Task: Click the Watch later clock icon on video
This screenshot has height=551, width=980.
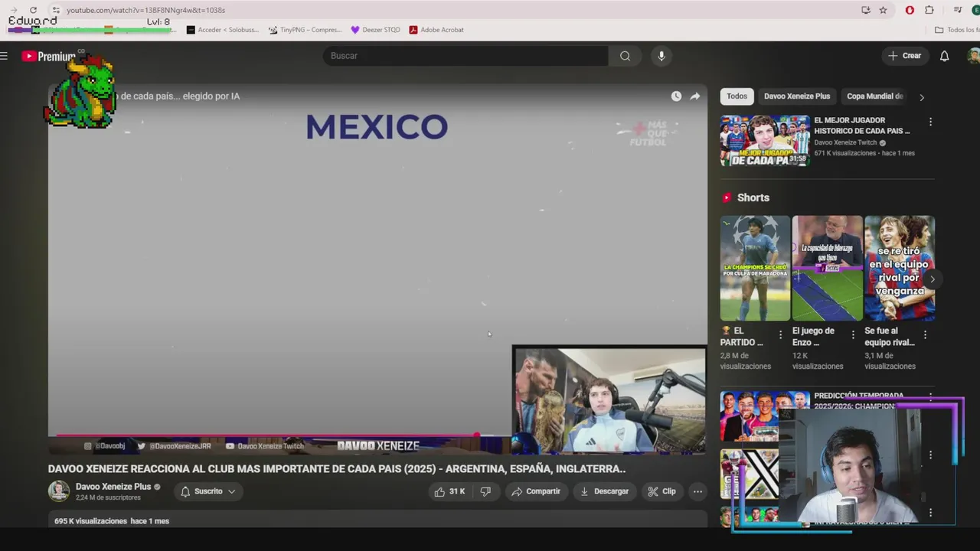Action: [x=676, y=96]
